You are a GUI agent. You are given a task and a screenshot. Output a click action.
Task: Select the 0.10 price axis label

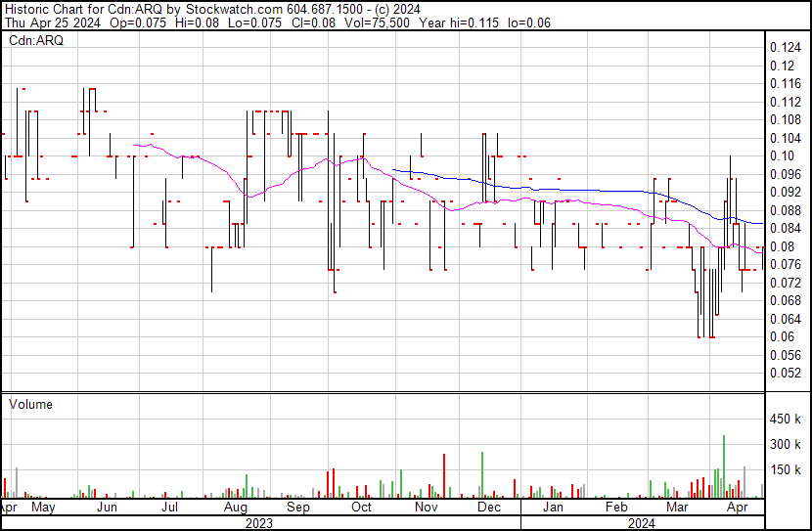click(781, 155)
